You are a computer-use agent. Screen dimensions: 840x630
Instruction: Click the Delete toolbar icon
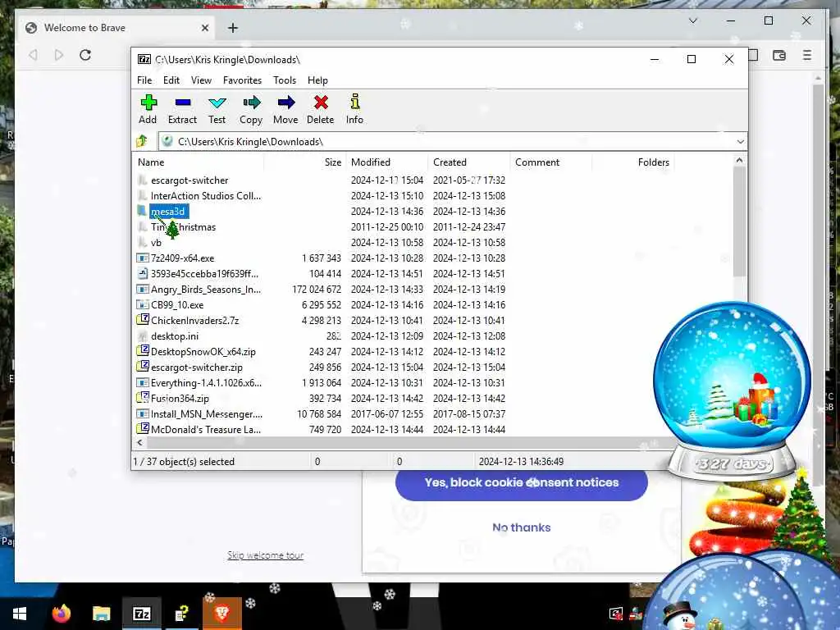click(321, 103)
